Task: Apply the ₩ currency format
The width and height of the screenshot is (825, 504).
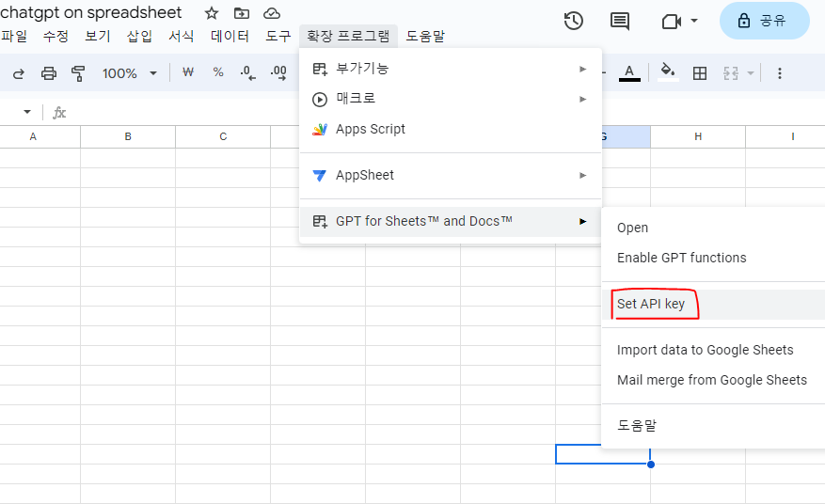Action: pos(188,72)
